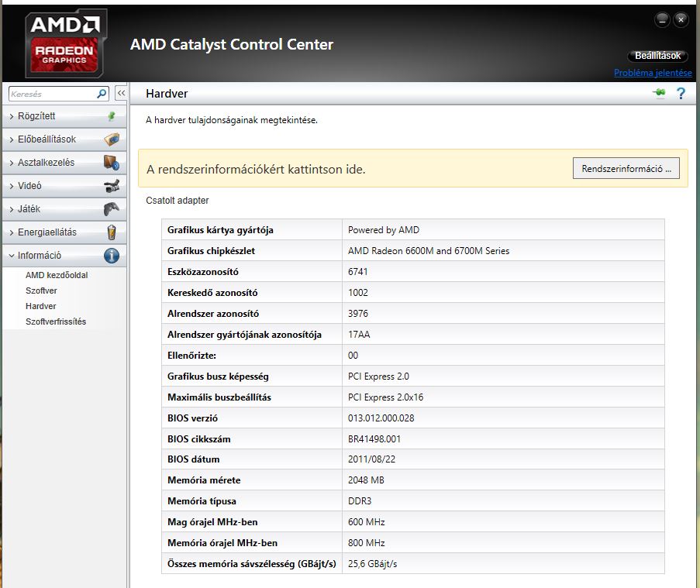Click the Energiaellátás battery icon

click(x=112, y=232)
